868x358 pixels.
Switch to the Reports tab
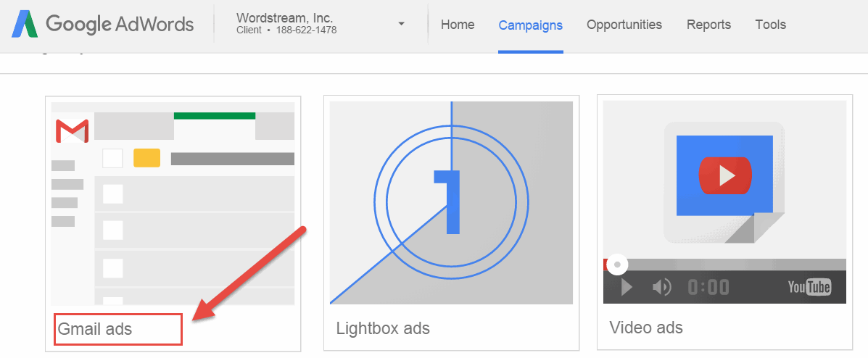tap(708, 25)
